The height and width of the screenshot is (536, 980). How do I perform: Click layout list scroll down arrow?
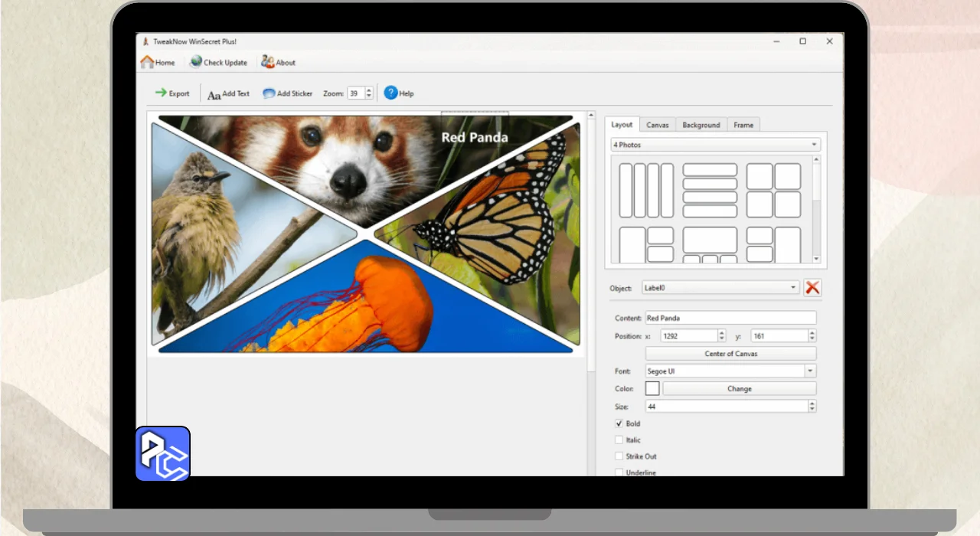click(x=816, y=259)
